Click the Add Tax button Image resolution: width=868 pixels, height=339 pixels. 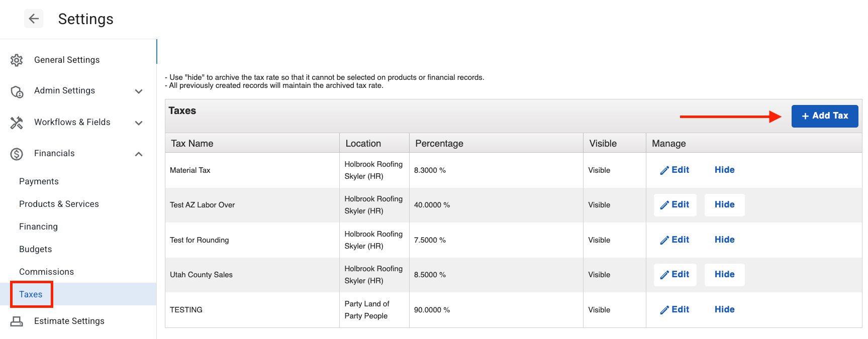[825, 116]
